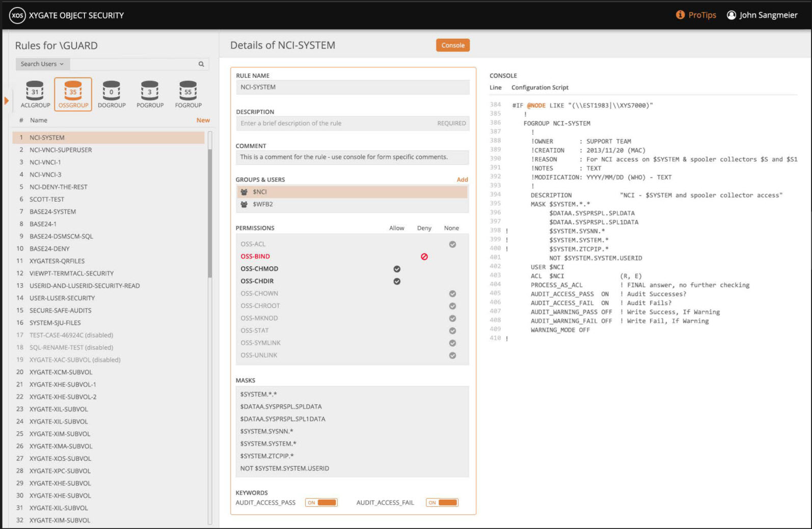Set OSS-ACL permission to None
This screenshot has height=529, width=812.
pyautogui.click(x=452, y=244)
